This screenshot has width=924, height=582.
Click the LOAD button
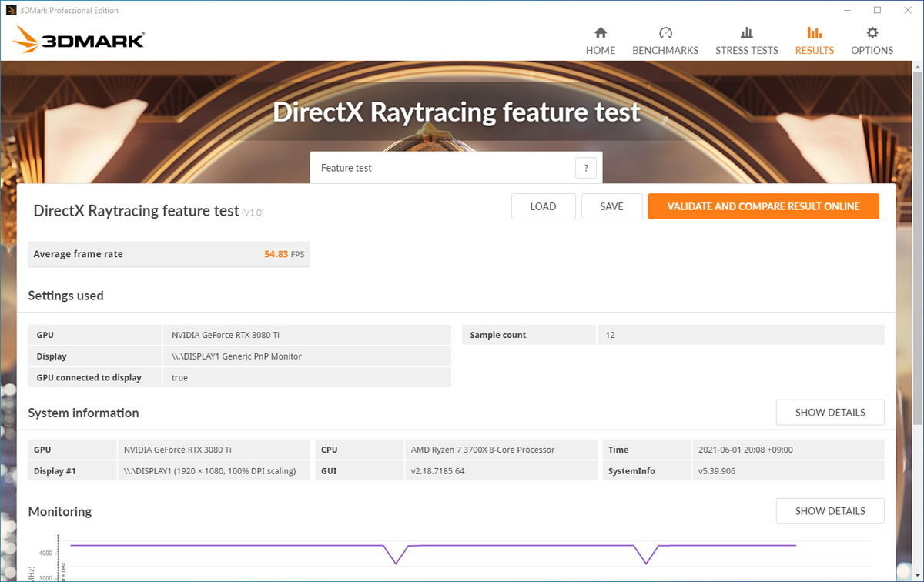coord(544,206)
